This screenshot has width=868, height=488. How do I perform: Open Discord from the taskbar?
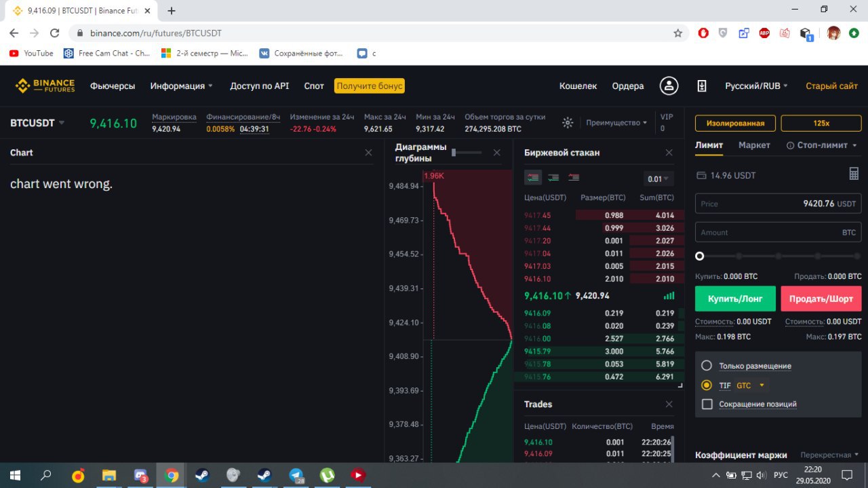coord(141,475)
